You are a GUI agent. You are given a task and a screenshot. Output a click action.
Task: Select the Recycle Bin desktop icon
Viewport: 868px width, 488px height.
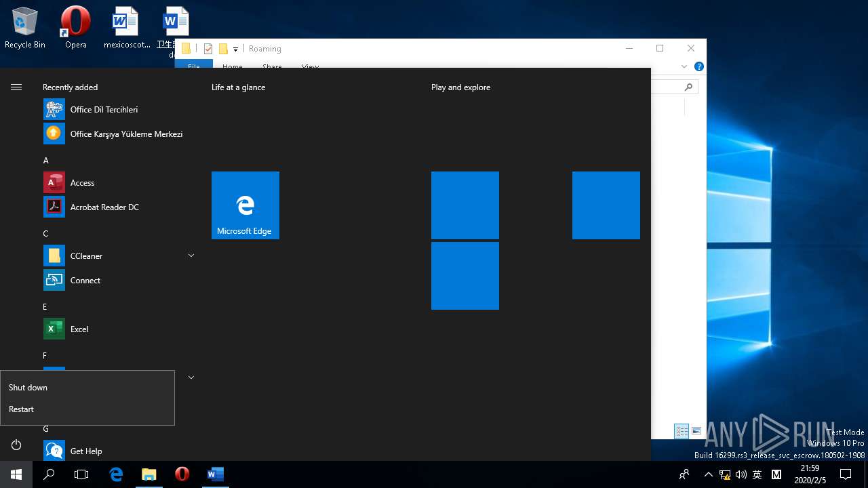[x=25, y=28]
